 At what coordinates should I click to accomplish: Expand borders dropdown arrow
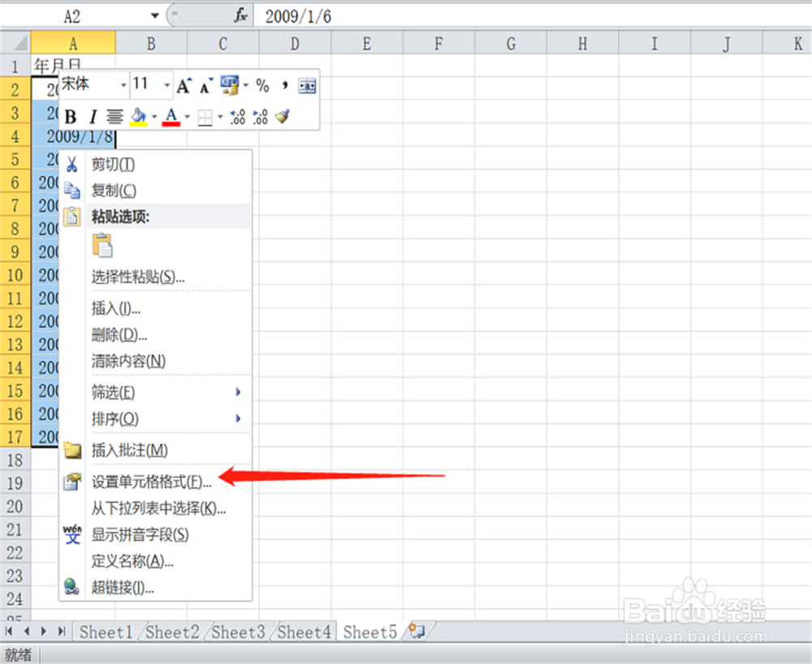point(220,117)
